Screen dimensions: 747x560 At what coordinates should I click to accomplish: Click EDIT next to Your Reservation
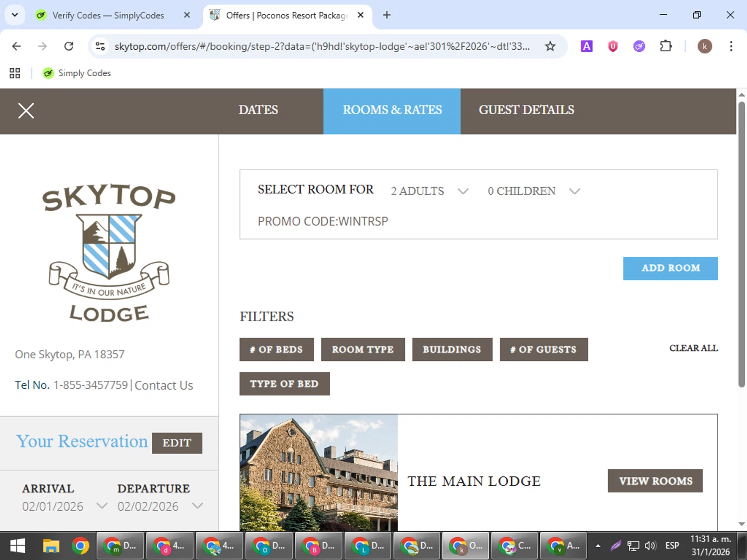coord(177,443)
